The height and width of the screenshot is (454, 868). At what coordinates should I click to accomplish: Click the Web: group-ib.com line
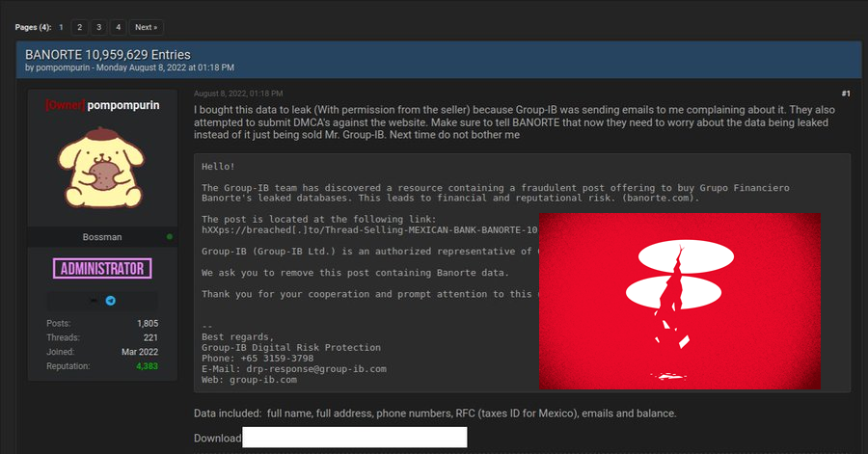tap(249, 380)
